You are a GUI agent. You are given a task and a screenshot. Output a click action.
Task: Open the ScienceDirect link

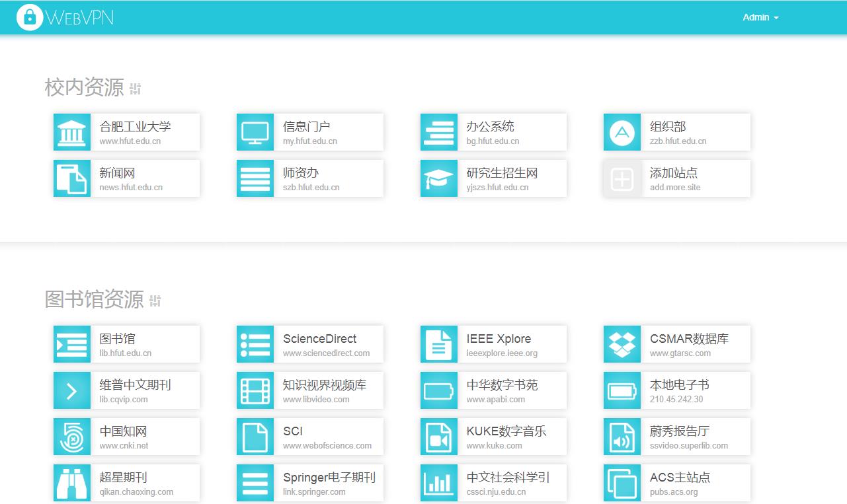319,338
